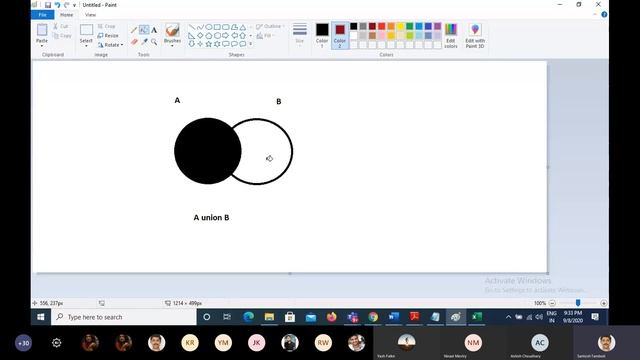Image resolution: width=640 pixels, height=360 pixels.
Task: Click the zoom slider handle
Action: coord(578,303)
